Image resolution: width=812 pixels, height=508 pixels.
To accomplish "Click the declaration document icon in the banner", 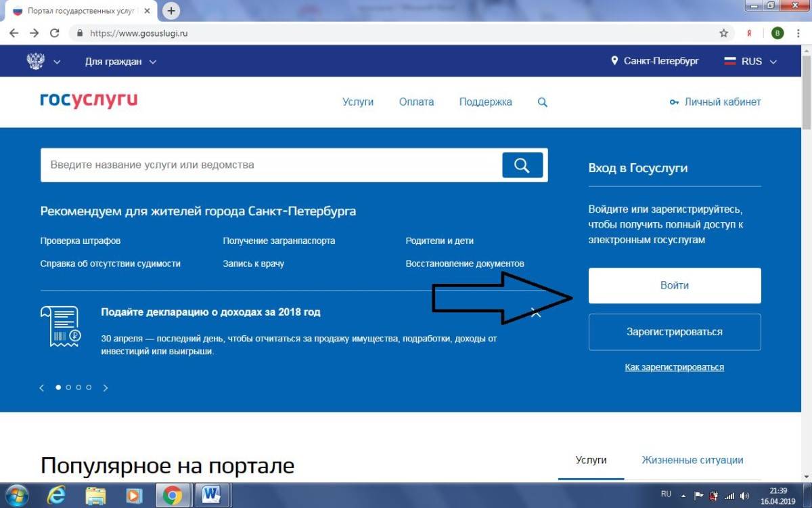I will (x=60, y=326).
